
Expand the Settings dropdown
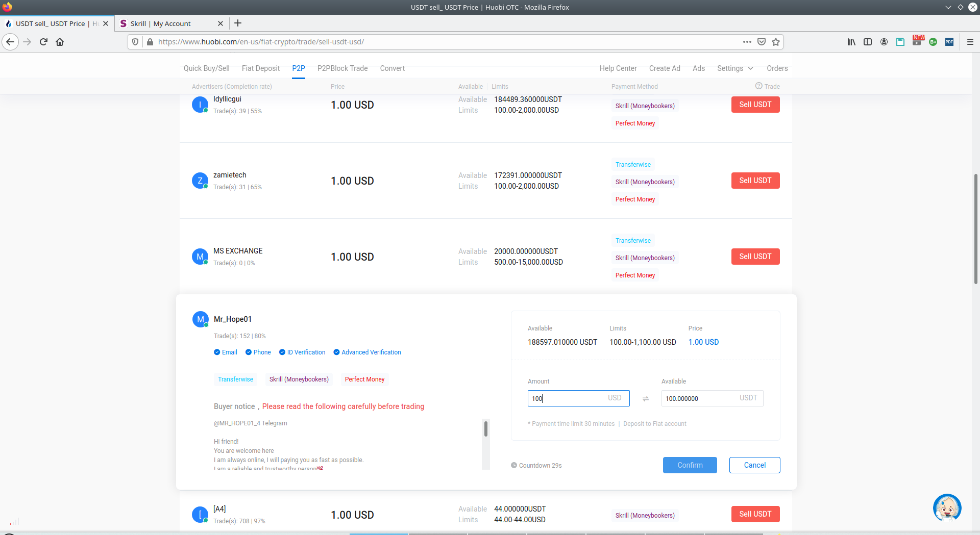click(735, 68)
